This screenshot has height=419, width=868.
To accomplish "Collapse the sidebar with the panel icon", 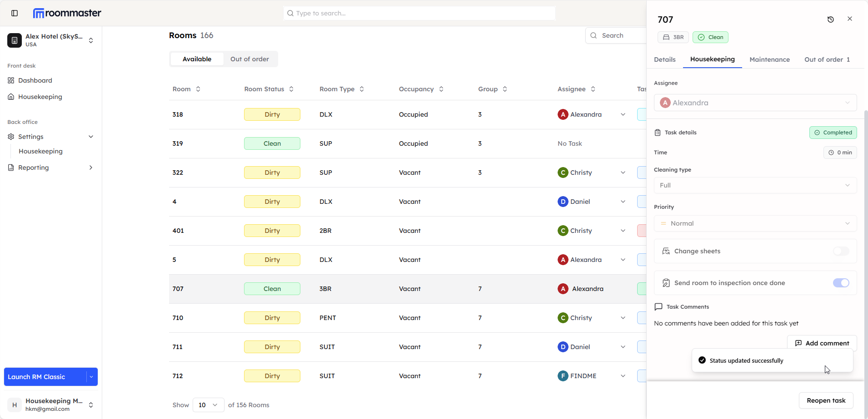I will point(15,13).
